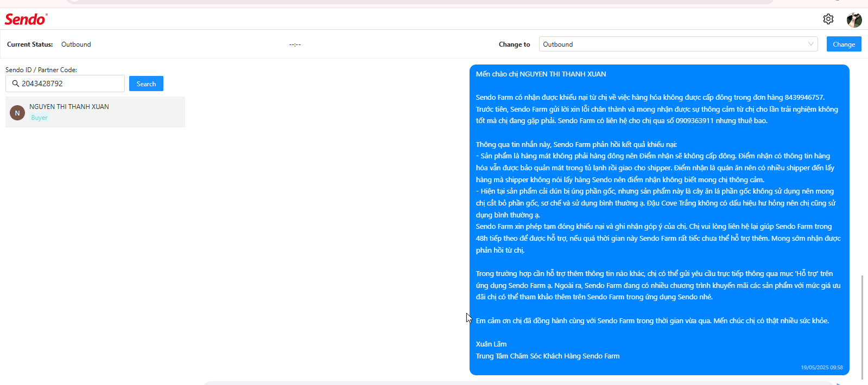
Task: Click the Sendo logo
Action: tap(26, 19)
